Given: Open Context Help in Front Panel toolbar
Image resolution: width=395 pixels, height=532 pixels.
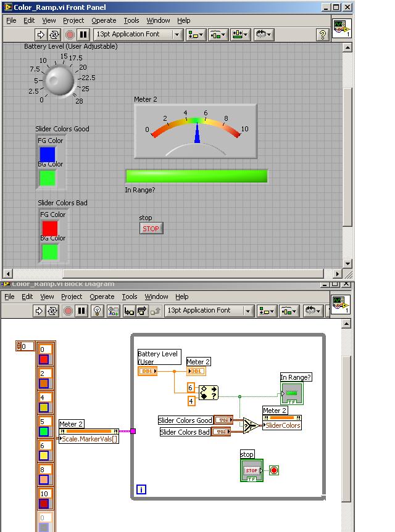Looking at the screenshot, I should (x=322, y=35).
